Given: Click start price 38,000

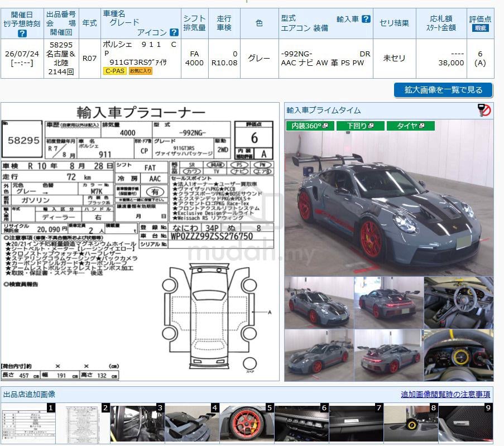Looking at the screenshot, I should [x=451, y=63].
